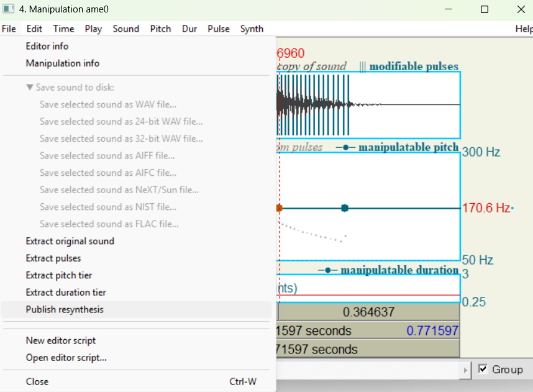
Task: Select Save selected sound as 32-bit WAV file
Action: click(x=136, y=139)
